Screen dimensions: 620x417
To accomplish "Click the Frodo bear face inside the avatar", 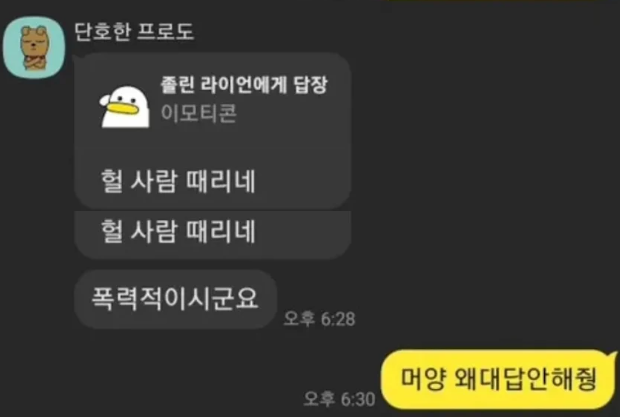I will pyautogui.click(x=32, y=41).
